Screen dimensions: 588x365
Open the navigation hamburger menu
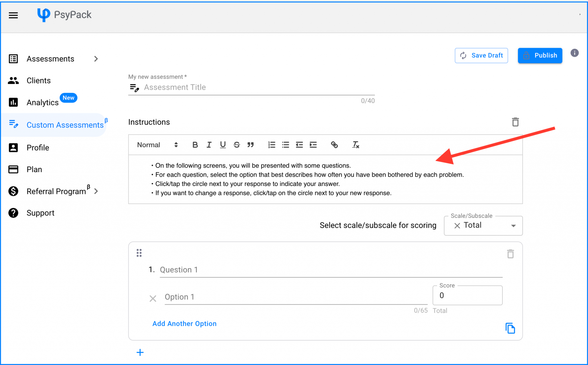[x=13, y=15]
